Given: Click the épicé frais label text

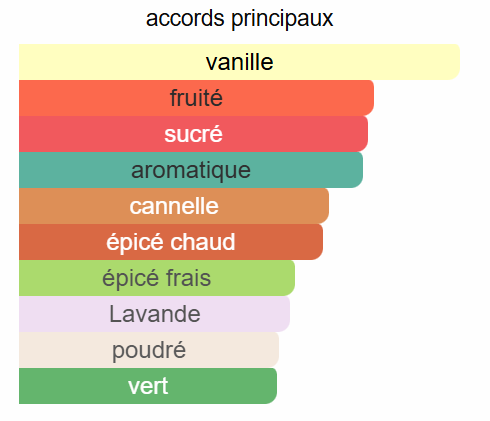Looking at the screenshot, I should pos(157,279).
